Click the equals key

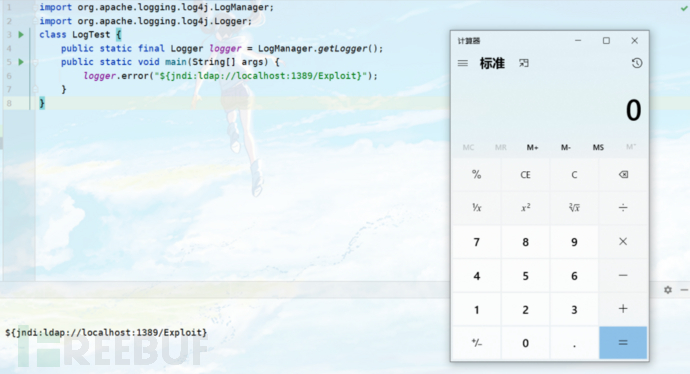(623, 343)
